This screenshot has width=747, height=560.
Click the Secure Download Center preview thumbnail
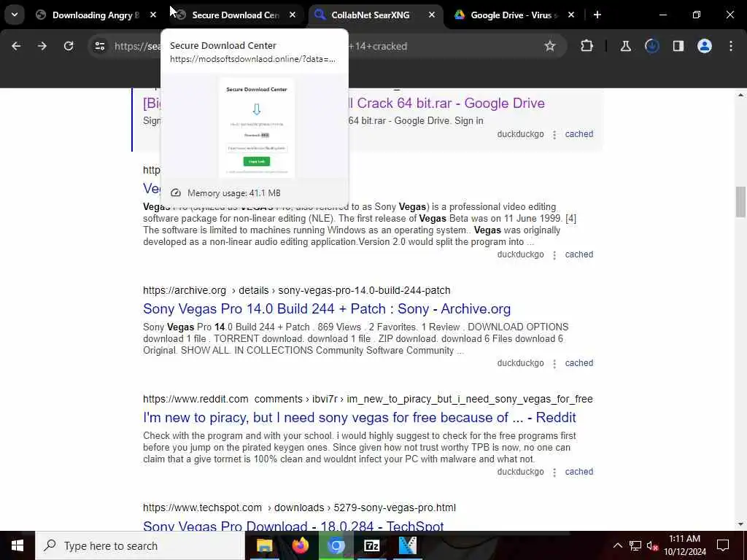pyautogui.click(x=256, y=128)
